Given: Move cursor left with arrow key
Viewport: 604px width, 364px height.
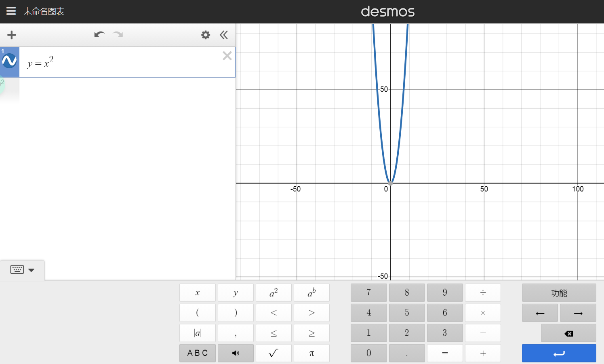Looking at the screenshot, I should [540, 313].
